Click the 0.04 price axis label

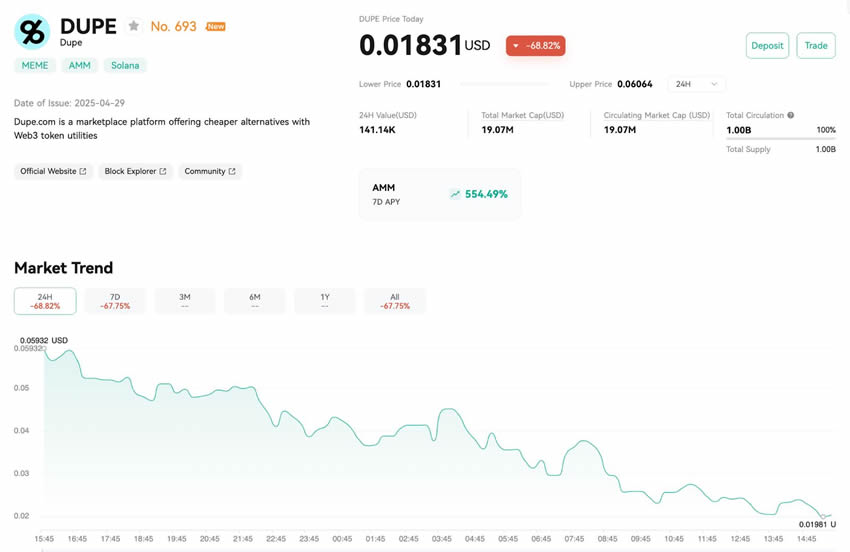[x=22, y=431]
